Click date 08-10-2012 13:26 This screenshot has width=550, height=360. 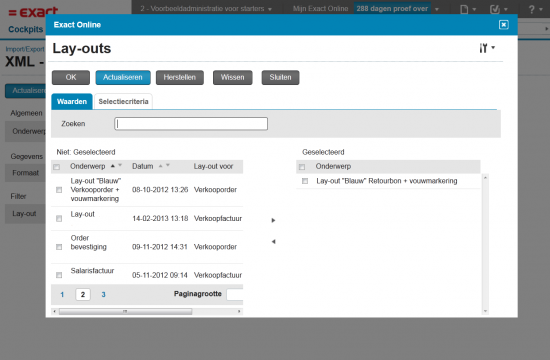pyautogui.click(x=160, y=190)
